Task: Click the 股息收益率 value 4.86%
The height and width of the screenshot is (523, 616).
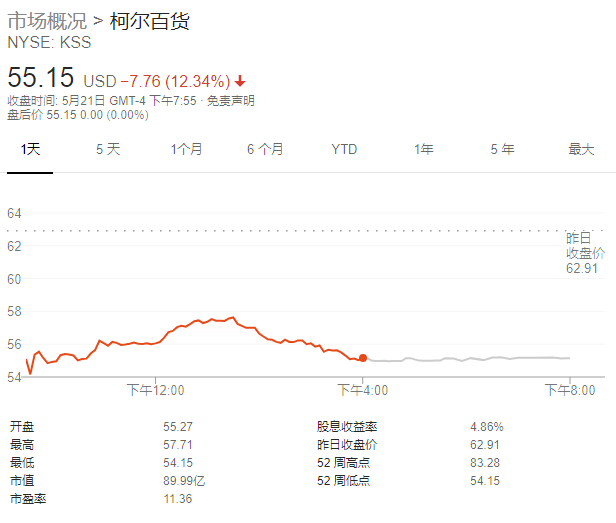Action: tap(487, 427)
